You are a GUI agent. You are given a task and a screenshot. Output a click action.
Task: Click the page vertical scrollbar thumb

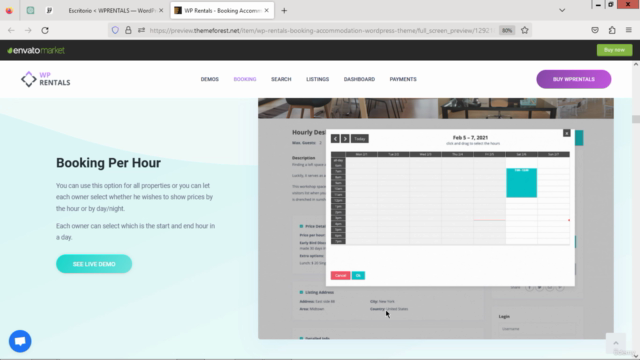coord(636,119)
